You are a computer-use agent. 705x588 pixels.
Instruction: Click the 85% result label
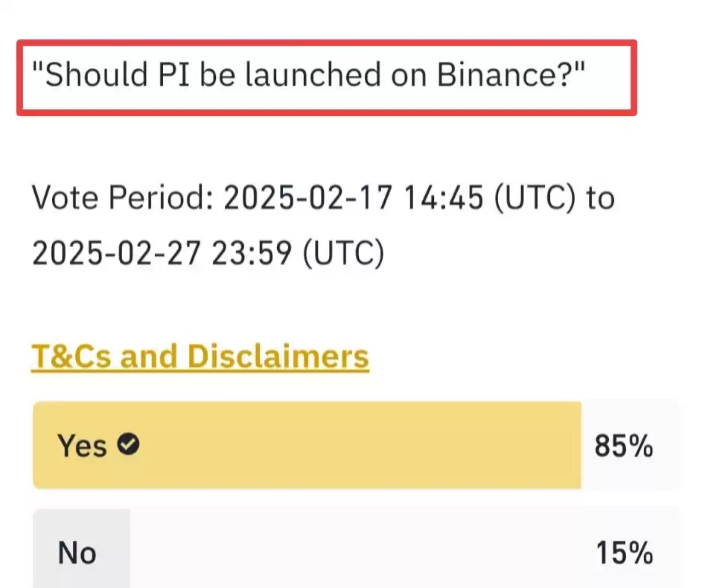pos(624,446)
